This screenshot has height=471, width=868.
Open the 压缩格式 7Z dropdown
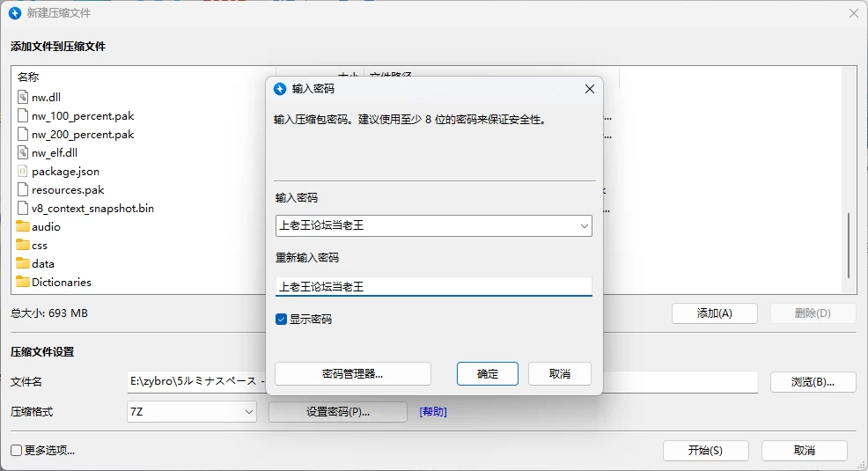(249, 412)
